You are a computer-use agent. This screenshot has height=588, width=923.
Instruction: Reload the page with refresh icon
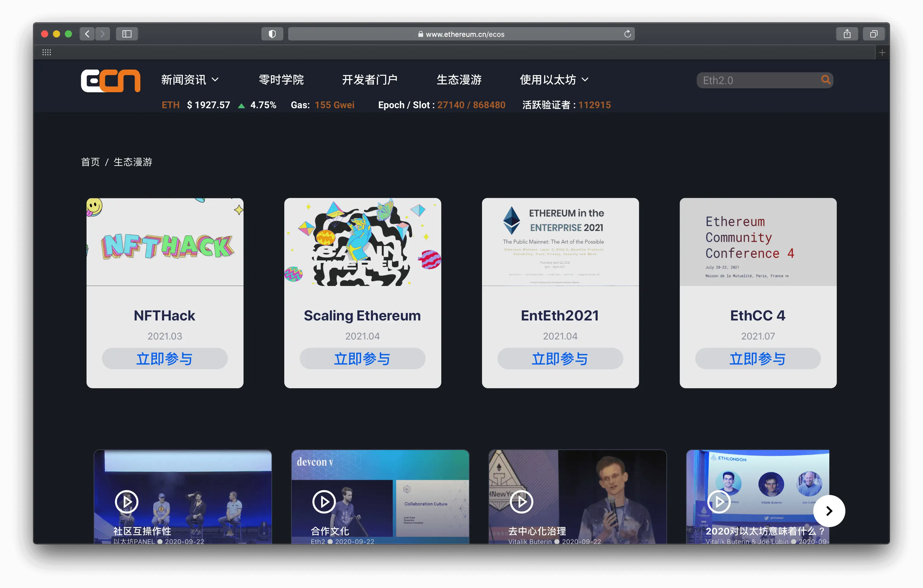[x=627, y=34]
